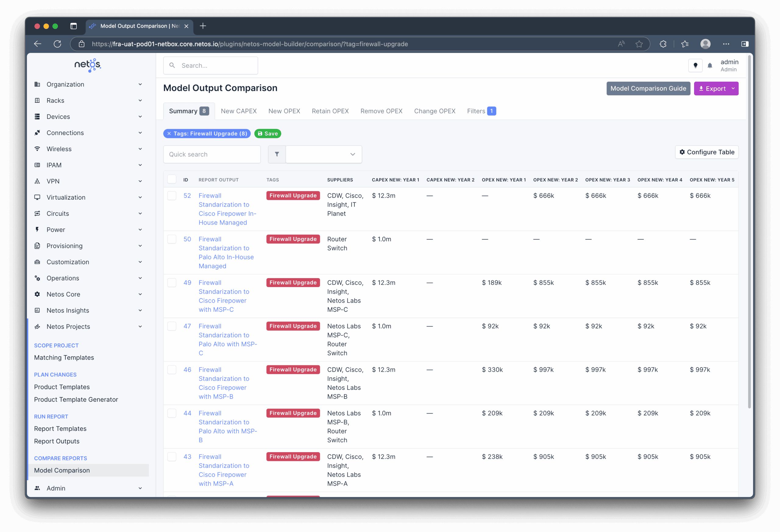Click the green Save button
This screenshot has height=532, width=780.
268,133
